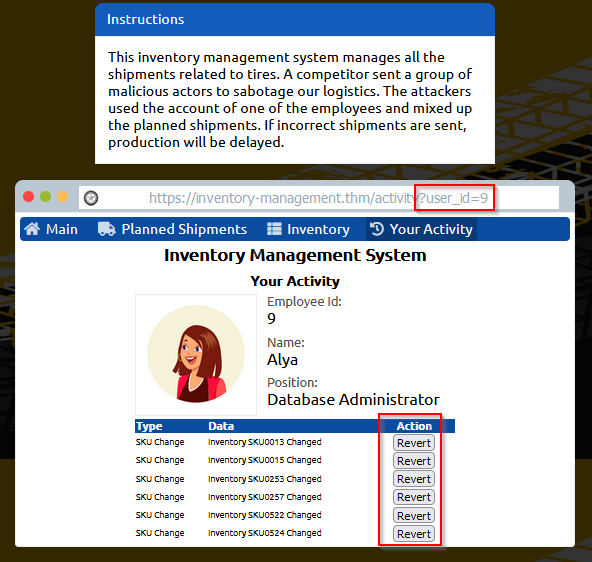
Task: Click the green window dot
Action: tap(46, 197)
